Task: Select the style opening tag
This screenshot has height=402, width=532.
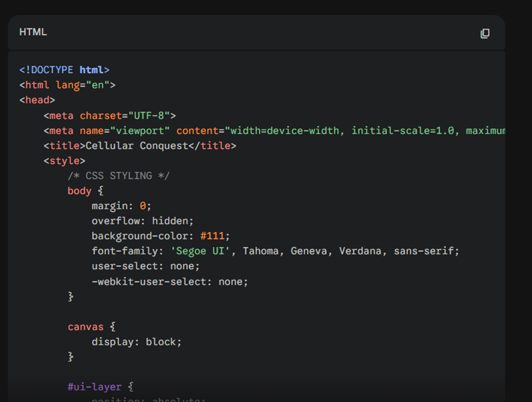Action: (x=65, y=160)
